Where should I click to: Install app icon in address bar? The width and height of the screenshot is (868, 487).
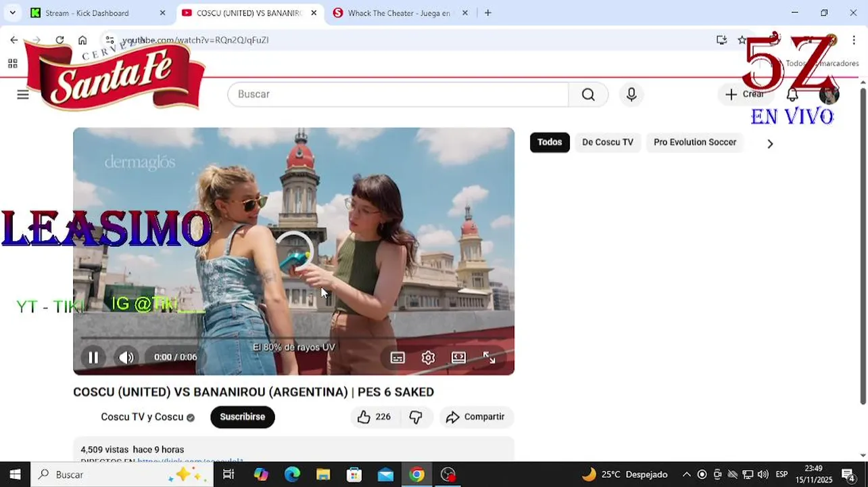point(721,40)
